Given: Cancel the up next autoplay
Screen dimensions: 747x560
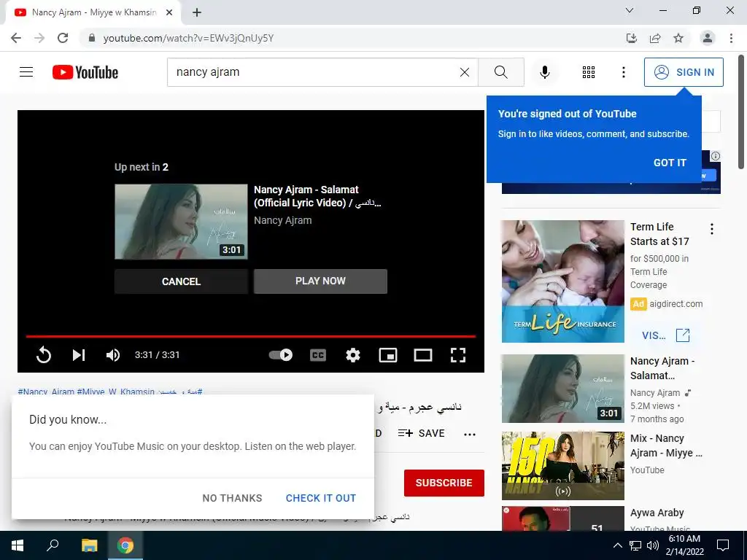Looking at the screenshot, I should click(181, 281).
